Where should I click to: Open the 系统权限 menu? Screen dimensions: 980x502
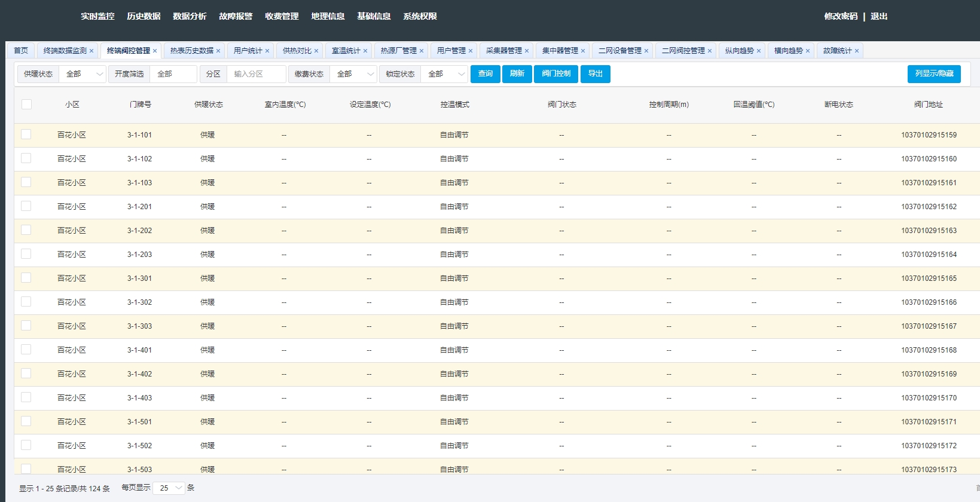pyautogui.click(x=420, y=16)
